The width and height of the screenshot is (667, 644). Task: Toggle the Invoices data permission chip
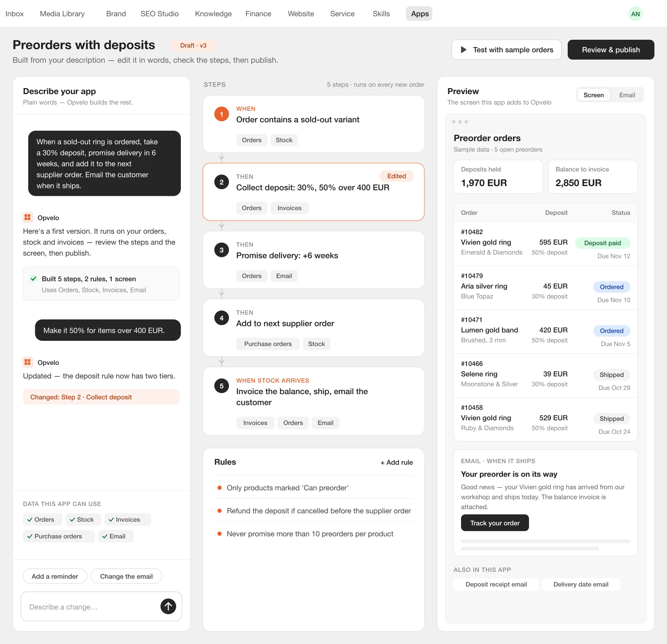(x=127, y=520)
